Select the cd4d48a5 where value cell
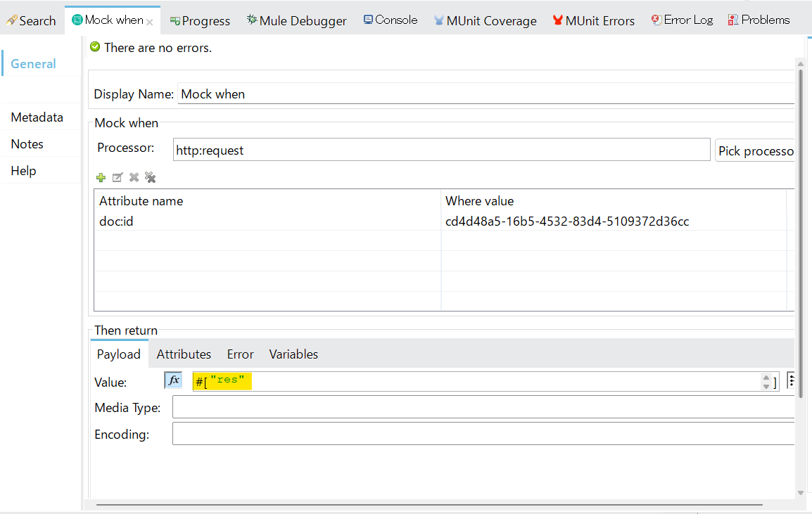Image resolution: width=812 pixels, height=514 pixels. (x=567, y=221)
